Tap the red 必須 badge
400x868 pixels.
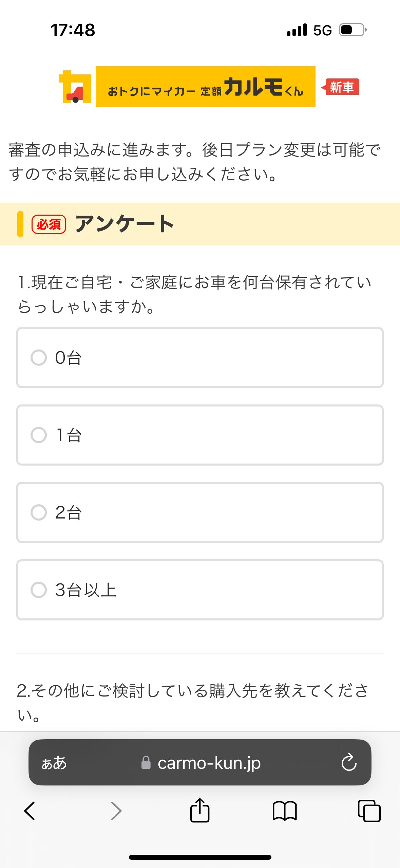coord(49,224)
